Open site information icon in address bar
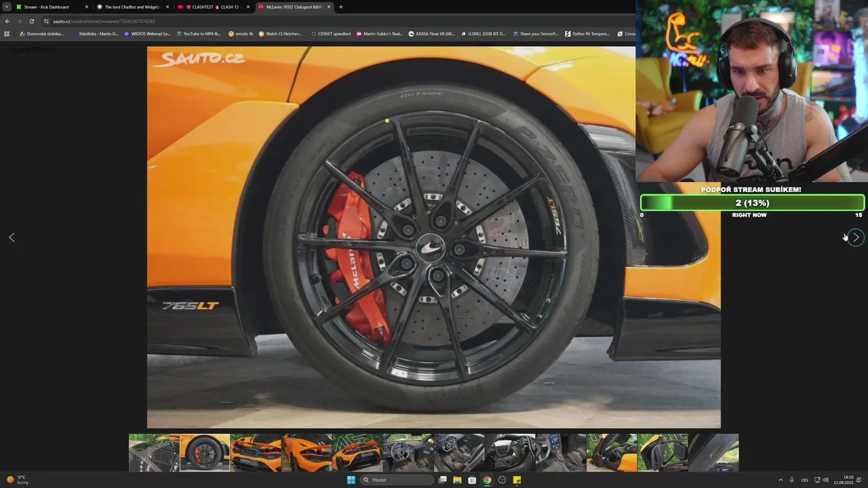This screenshot has width=868, height=488. (46, 21)
